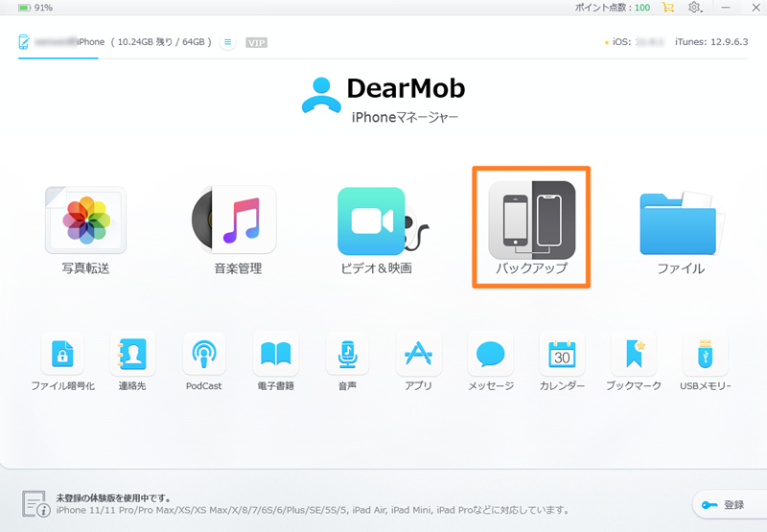Viewport: 767px width, 532px height.
Task: Open the 写真転送 photo transfer icon
Action: 85,220
